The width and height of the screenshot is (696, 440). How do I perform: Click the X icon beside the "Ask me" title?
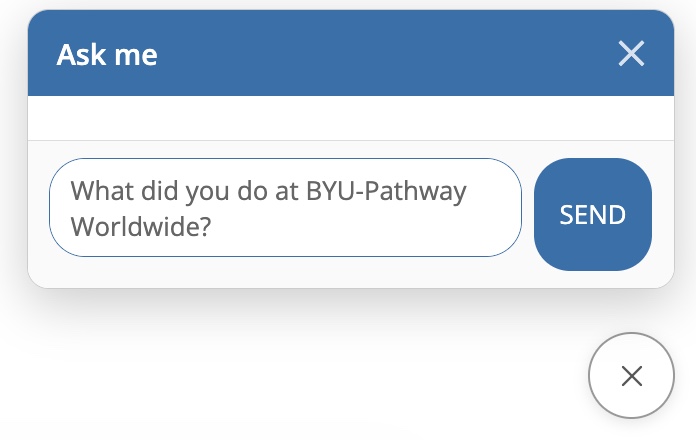(631, 54)
